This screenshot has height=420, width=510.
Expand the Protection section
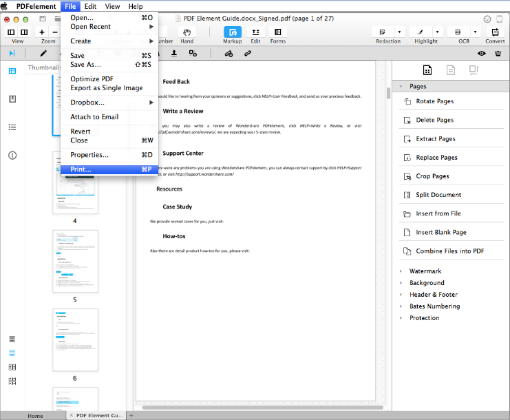401,318
